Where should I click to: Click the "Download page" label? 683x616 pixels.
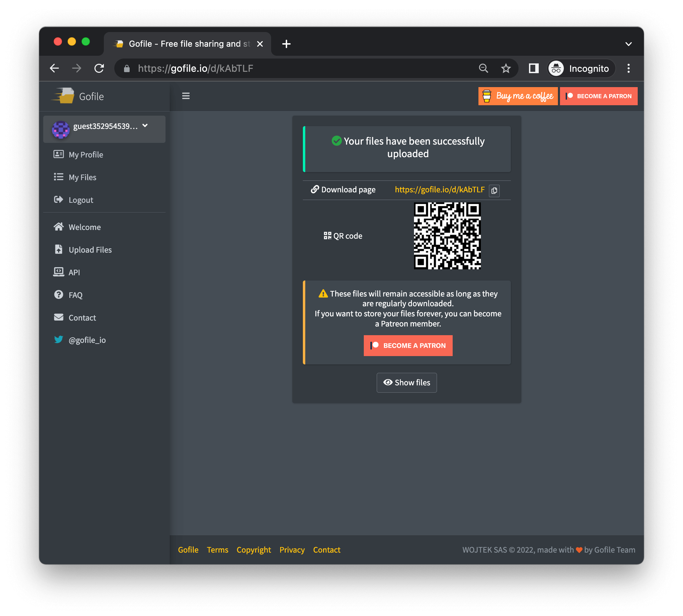tap(348, 190)
